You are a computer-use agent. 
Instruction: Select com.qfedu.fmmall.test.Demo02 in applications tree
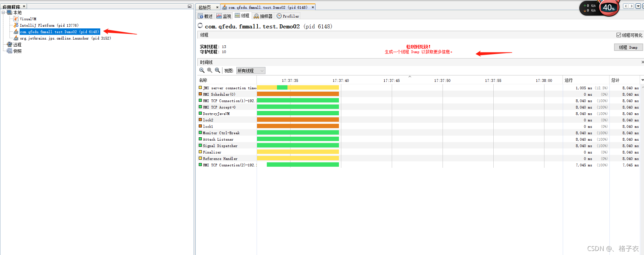point(60,32)
